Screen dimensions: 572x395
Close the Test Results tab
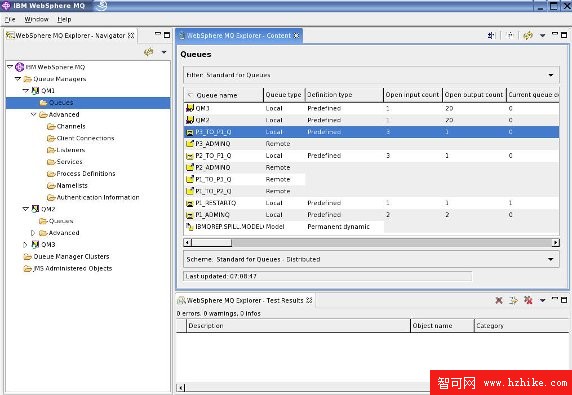pos(309,300)
